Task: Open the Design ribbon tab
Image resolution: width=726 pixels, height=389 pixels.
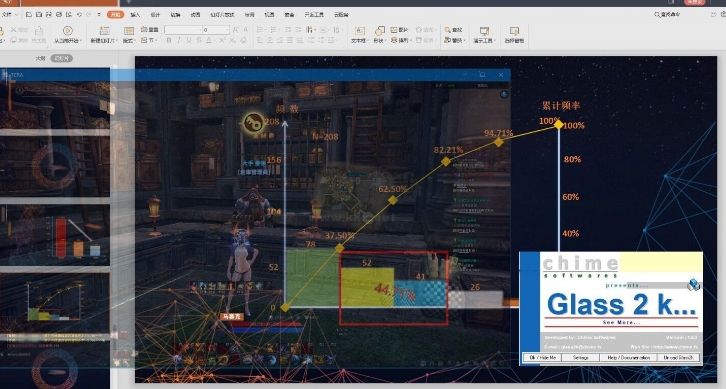Action: pos(155,15)
